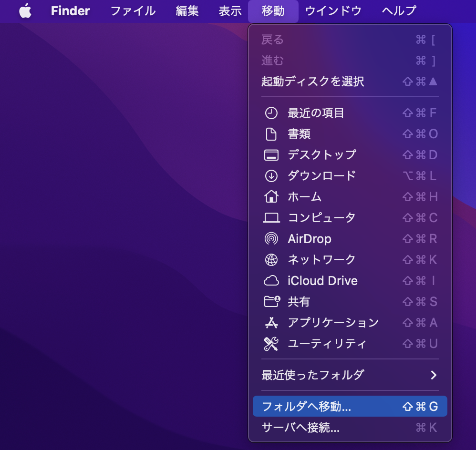Open ホーム via the house icon

click(271, 197)
